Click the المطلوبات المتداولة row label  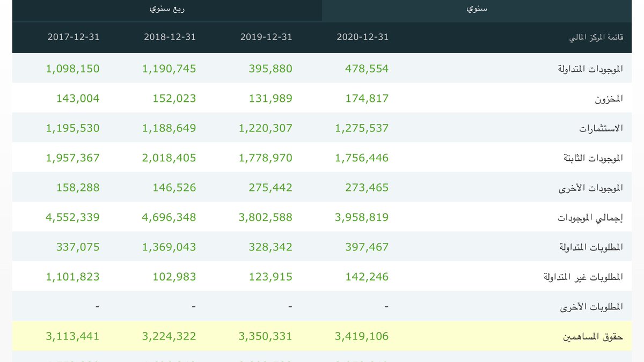pos(591,248)
